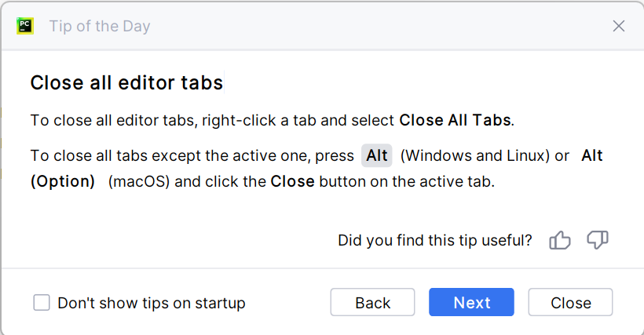Click the "(macOS)" text in the tip
Image resolution: width=644 pixels, height=335 pixels.
[x=139, y=182]
